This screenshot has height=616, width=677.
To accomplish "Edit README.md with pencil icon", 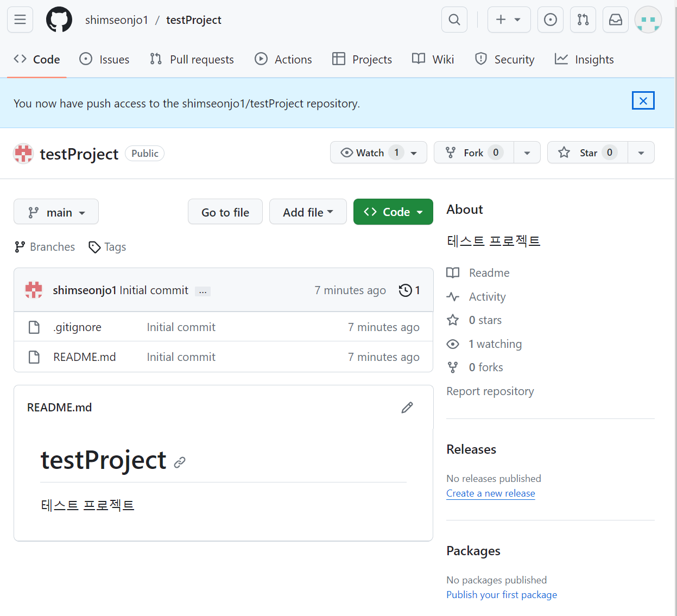I will coord(407,408).
